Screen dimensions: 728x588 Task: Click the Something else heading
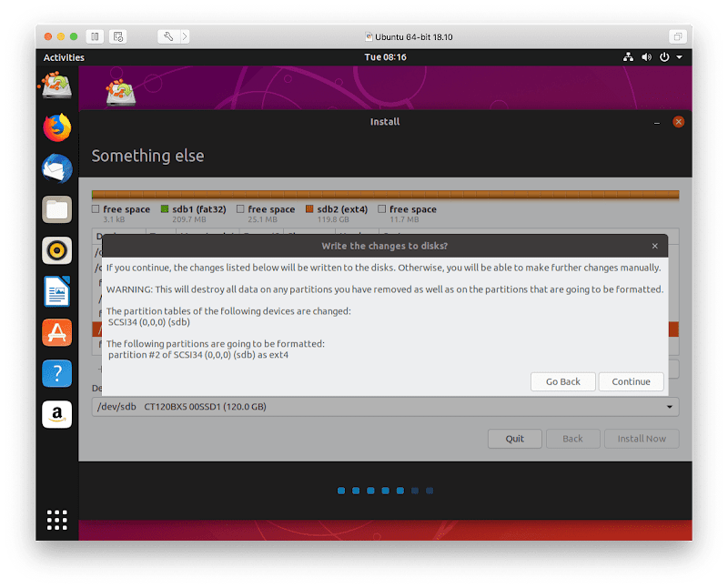147,156
